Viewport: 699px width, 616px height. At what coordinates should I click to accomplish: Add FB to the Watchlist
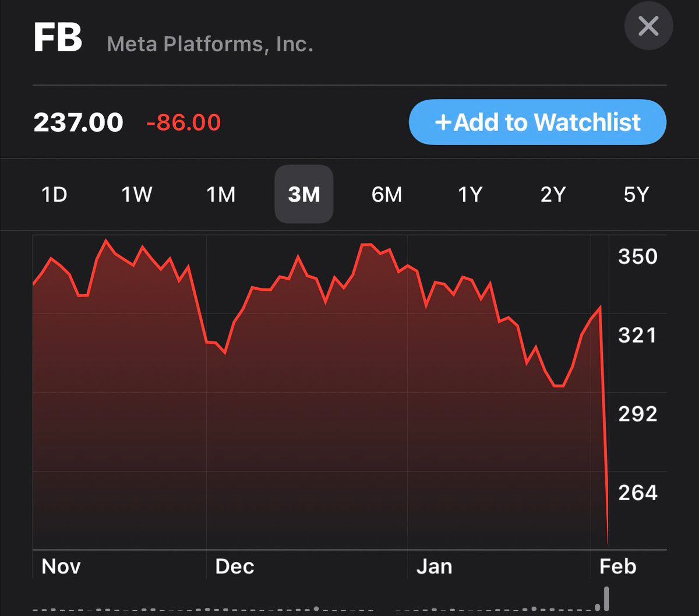pyautogui.click(x=537, y=122)
